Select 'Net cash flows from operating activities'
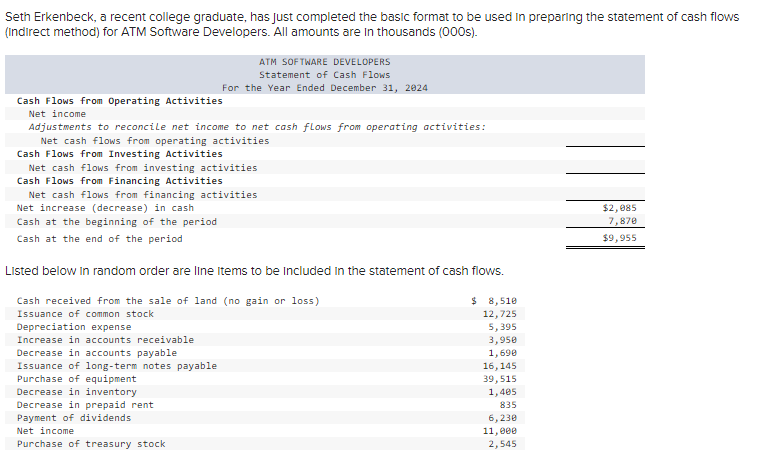The height and width of the screenshot is (467, 777). [155, 141]
